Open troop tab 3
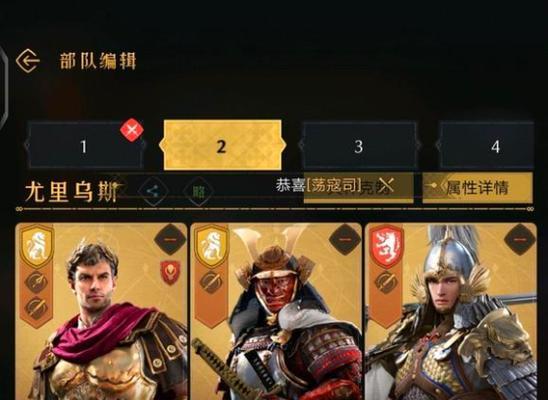Viewport: 548px width, 400px height. (x=359, y=145)
